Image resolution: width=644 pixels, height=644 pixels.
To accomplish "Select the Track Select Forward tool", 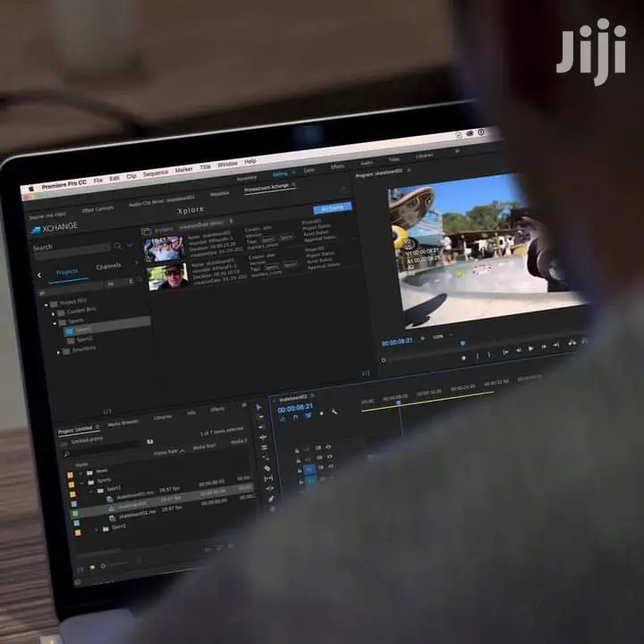I will pos(260,417).
